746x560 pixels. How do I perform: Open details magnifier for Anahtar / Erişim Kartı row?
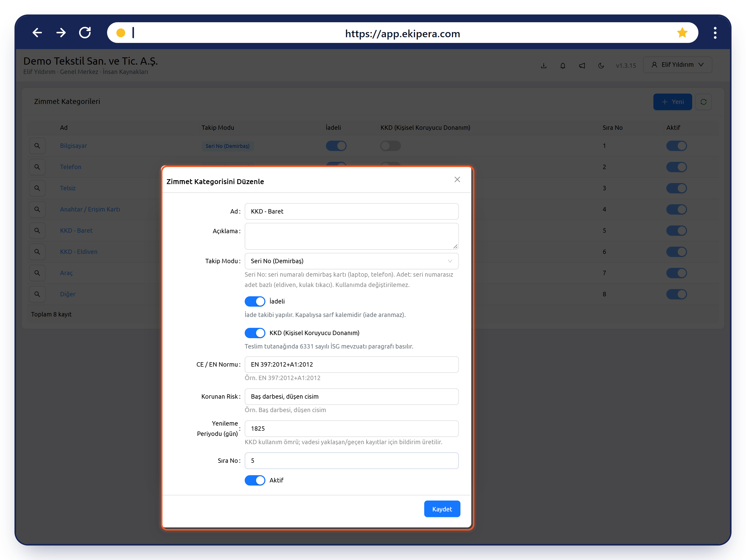[37, 209]
